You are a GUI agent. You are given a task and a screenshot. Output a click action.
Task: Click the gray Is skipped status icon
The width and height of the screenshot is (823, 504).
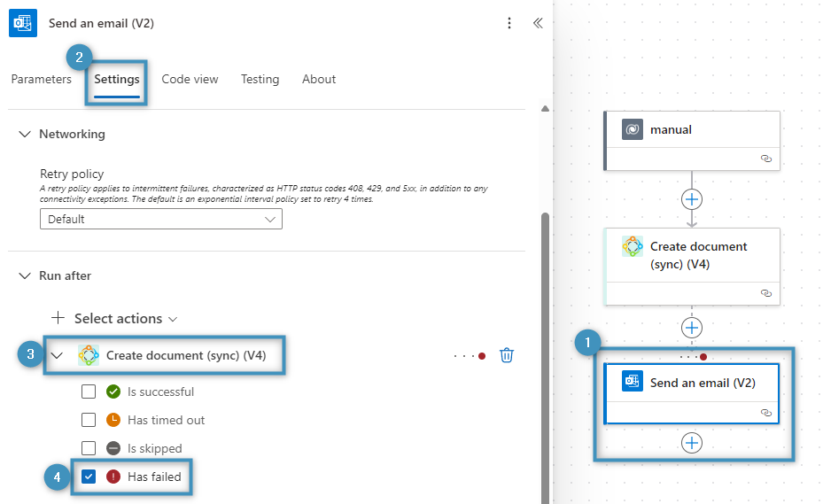pyautogui.click(x=113, y=448)
